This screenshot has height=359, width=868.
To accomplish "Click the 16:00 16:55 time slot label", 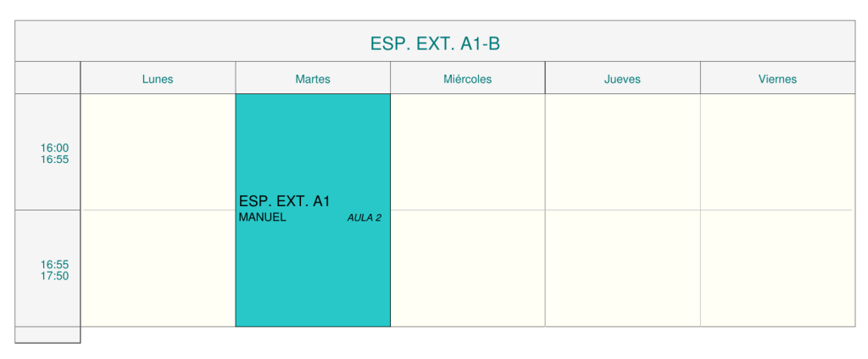I will [x=54, y=154].
